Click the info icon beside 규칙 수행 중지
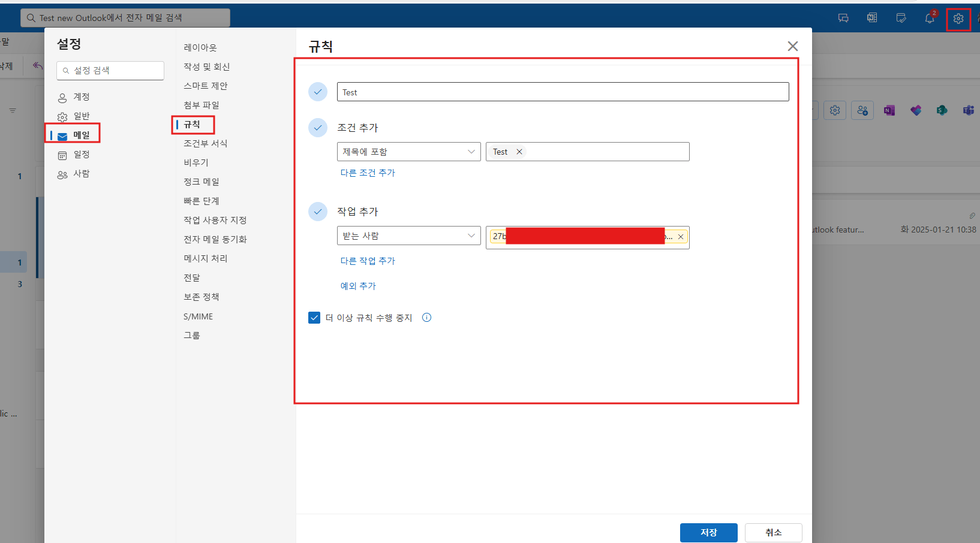The height and width of the screenshot is (543, 980). (x=427, y=318)
